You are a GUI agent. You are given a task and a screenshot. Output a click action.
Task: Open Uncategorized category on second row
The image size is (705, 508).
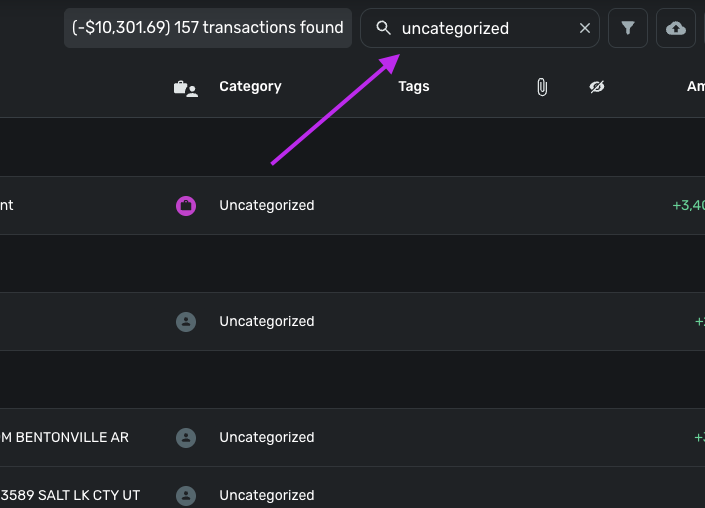coord(267,322)
